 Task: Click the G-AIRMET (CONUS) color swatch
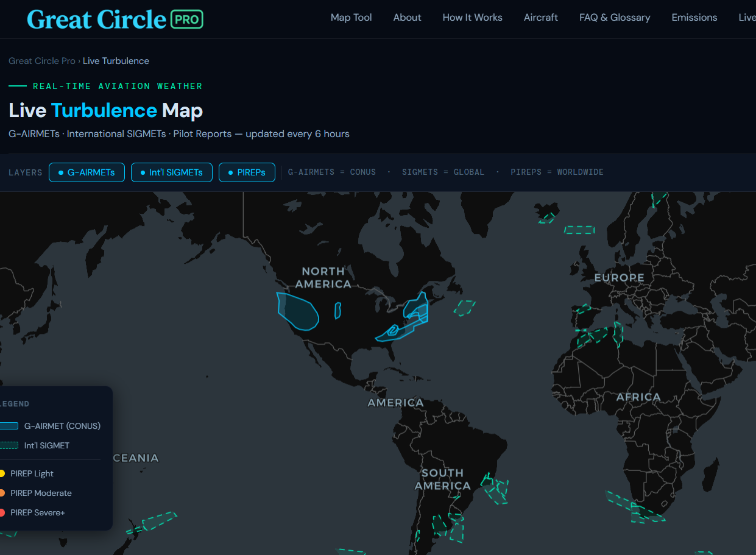[x=8, y=425]
